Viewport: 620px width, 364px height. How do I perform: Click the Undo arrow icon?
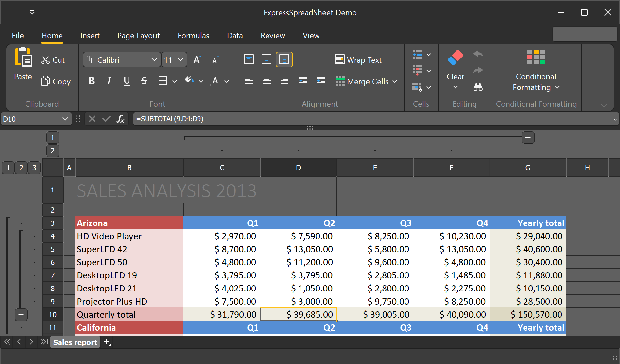[x=478, y=54]
